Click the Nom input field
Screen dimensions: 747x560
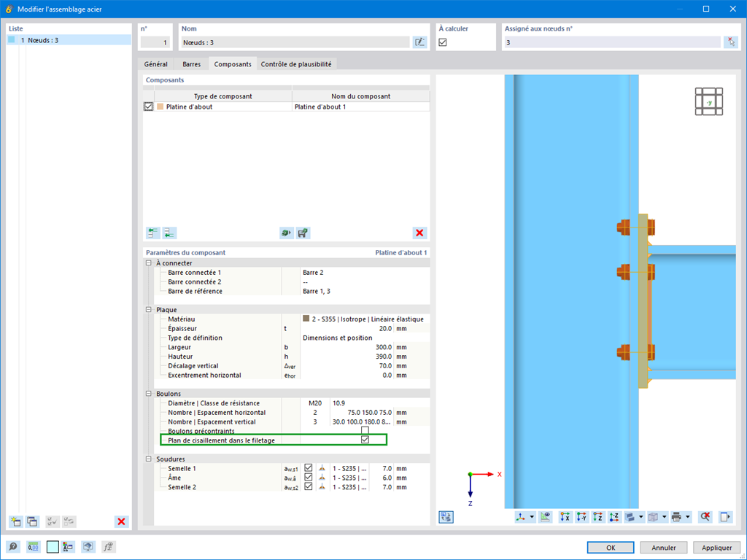(295, 42)
